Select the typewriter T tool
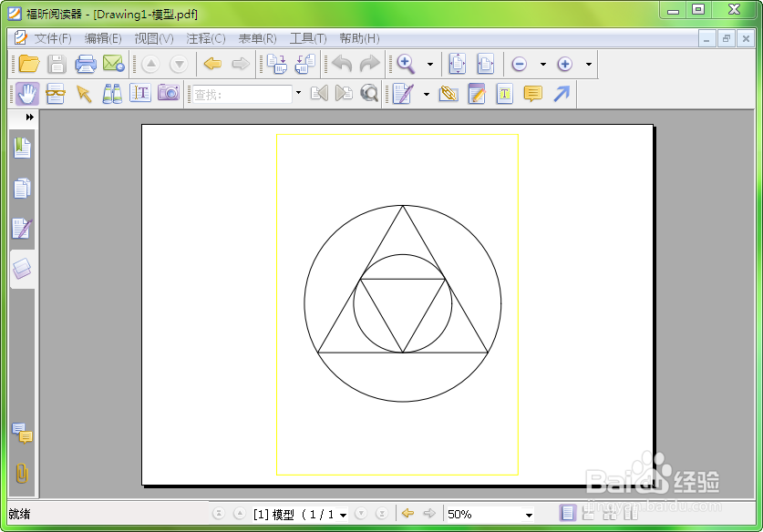This screenshot has height=532, width=763. click(x=505, y=94)
